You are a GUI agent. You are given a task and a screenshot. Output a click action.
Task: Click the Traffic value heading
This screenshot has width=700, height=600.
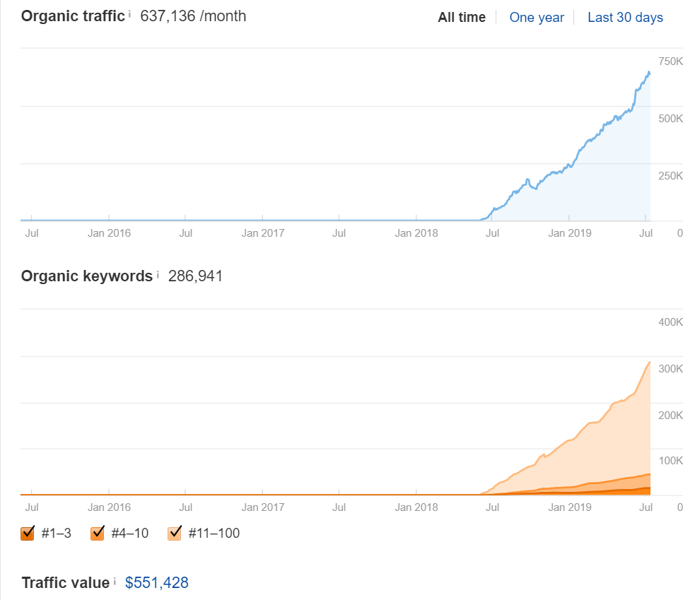[66, 582]
